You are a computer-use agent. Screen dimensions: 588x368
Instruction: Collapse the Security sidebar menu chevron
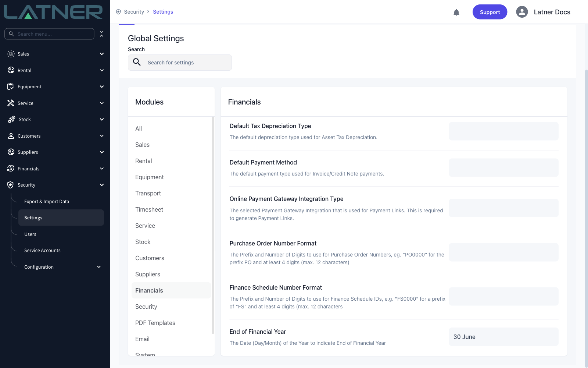(102, 185)
